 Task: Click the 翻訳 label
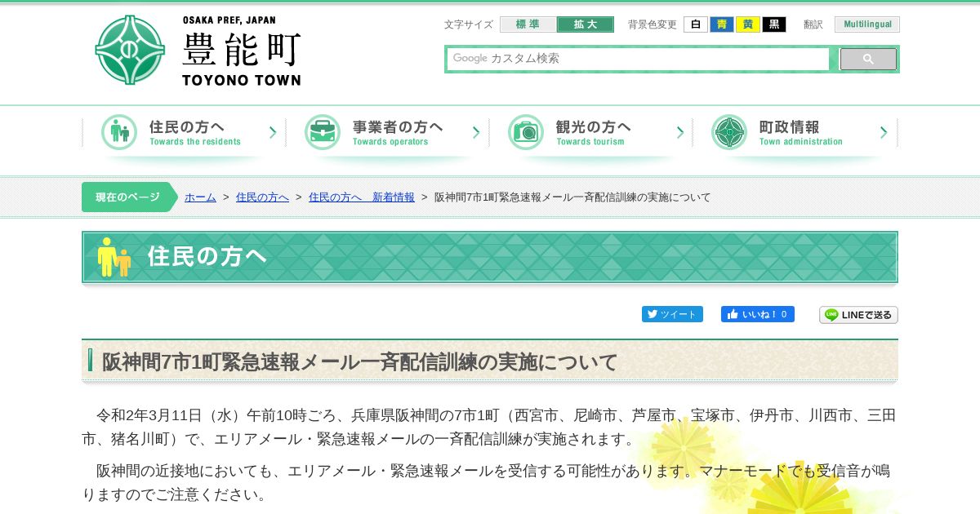tap(813, 24)
